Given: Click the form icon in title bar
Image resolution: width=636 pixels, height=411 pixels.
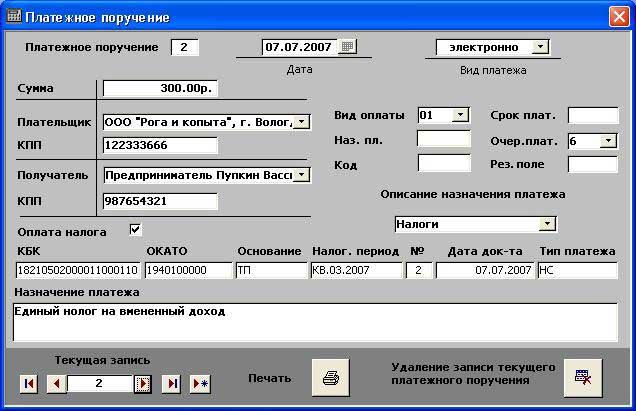Looking at the screenshot, I should click(14, 16).
